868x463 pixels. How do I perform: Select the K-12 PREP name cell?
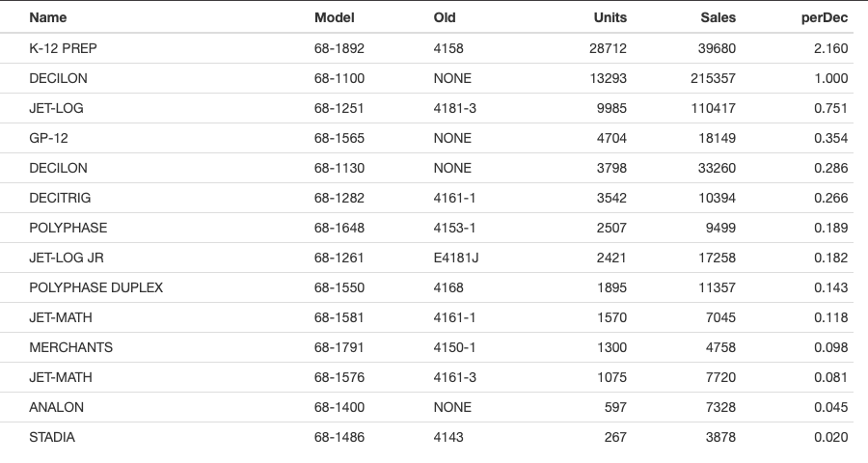[x=63, y=48]
